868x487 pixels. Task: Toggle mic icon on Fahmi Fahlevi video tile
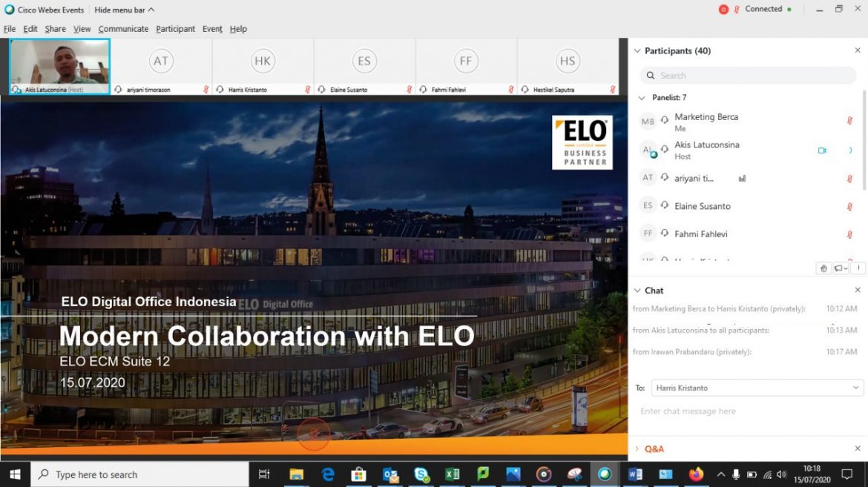[511, 89]
